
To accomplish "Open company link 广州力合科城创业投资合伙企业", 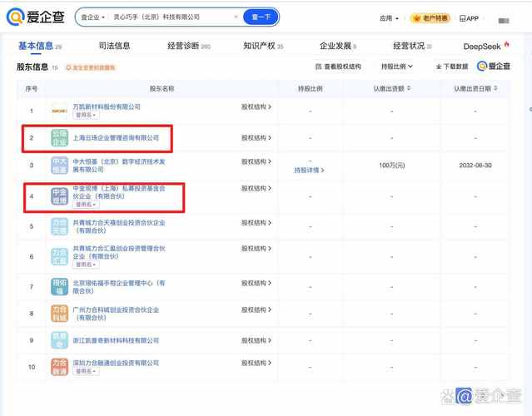I will [116, 314].
